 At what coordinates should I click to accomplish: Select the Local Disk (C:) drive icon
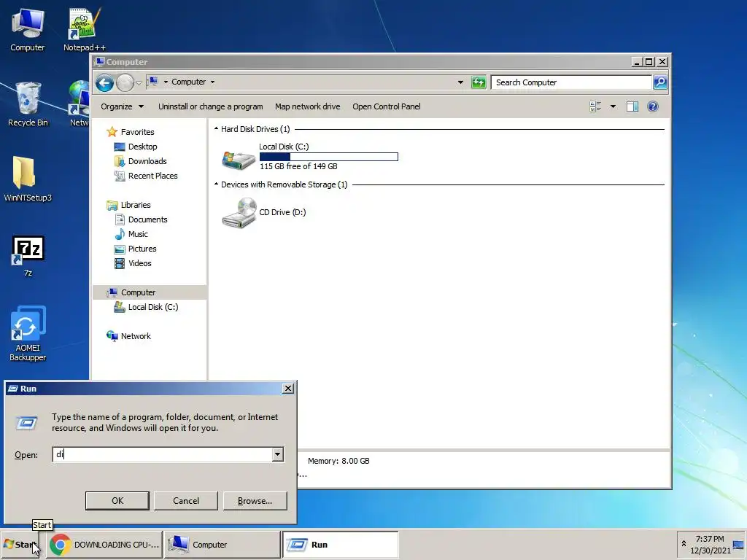(239, 160)
